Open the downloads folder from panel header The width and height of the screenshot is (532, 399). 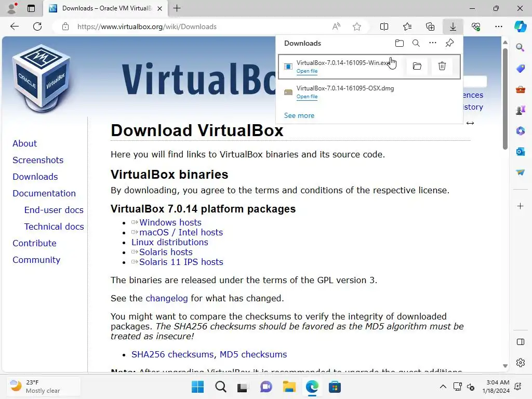(x=400, y=43)
